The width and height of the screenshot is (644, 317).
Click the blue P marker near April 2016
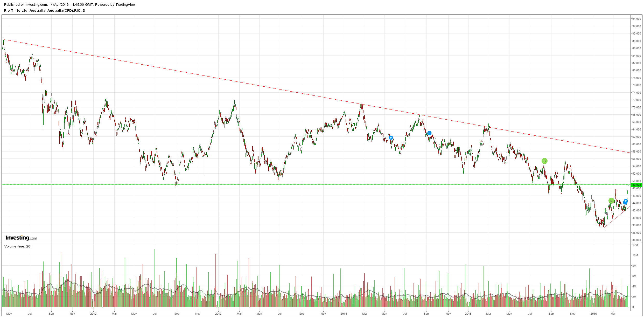tap(626, 201)
